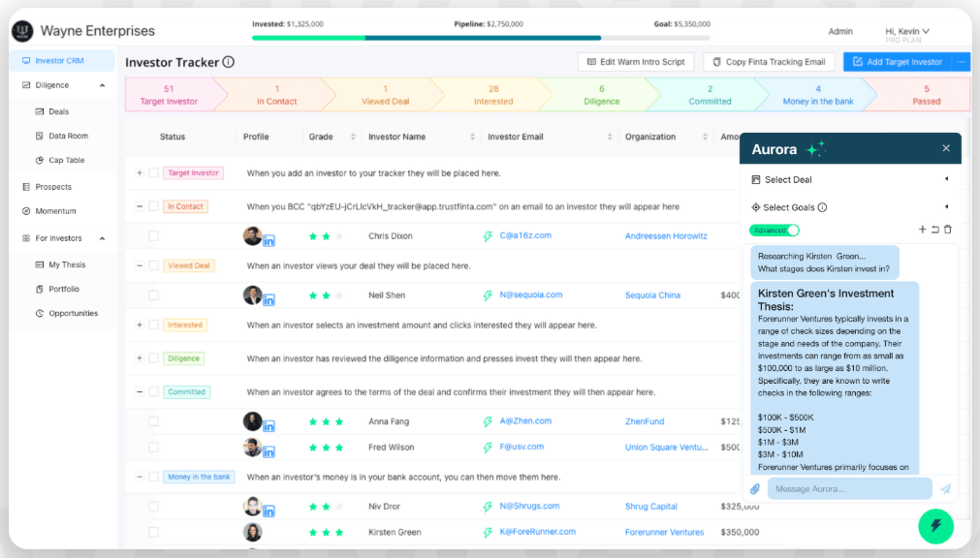Select Neil Shen row checkbox
The width and height of the screenshot is (980, 558).
tap(154, 294)
